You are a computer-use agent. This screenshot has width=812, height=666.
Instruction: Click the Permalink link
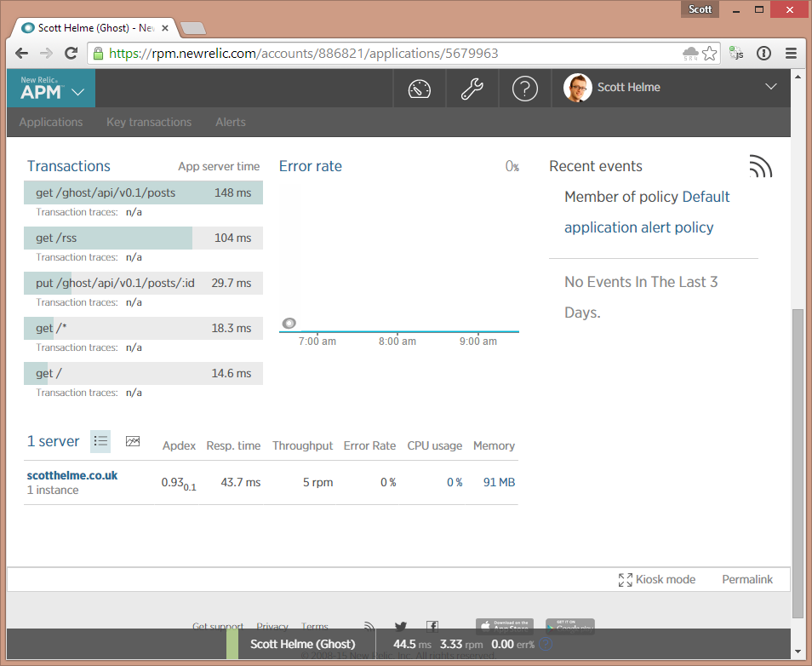747,580
